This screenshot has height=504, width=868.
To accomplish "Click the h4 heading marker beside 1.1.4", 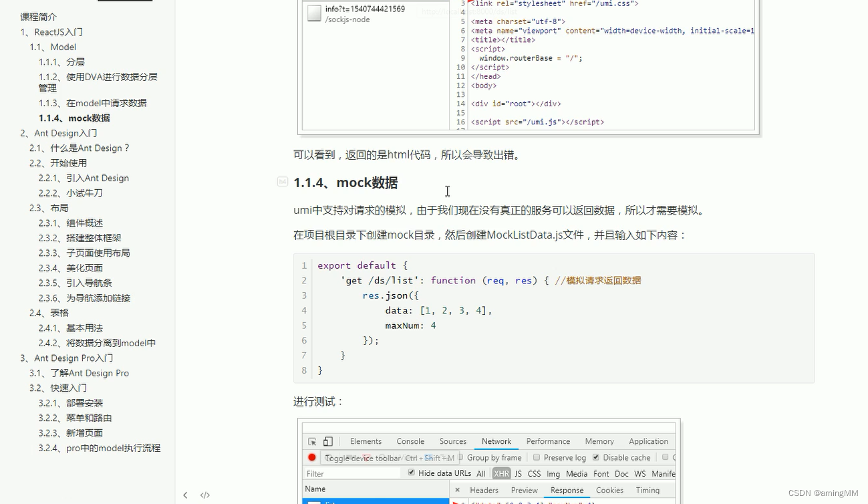I will (283, 182).
